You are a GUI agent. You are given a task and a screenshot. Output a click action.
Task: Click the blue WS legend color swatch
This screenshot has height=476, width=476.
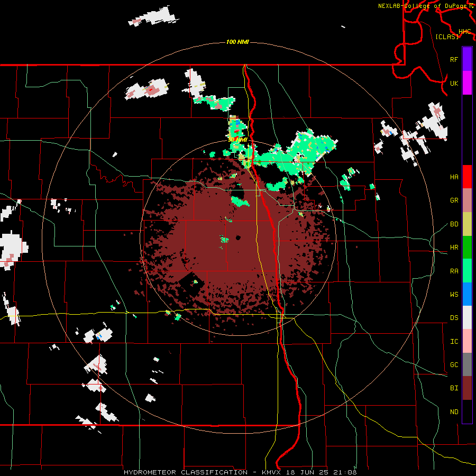tap(467, 294)
